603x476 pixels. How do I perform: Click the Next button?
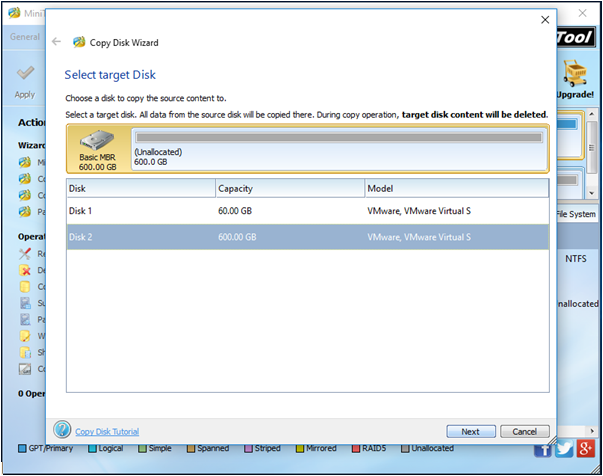point(471,431)
